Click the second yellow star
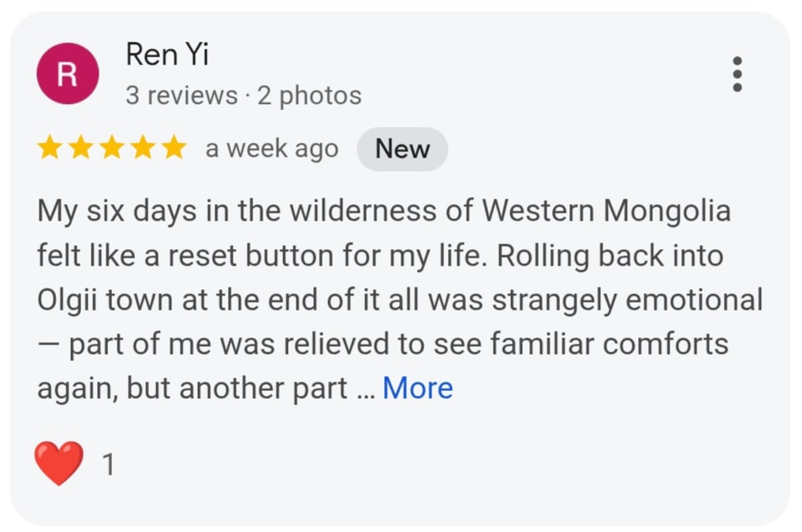The width and height of the screenshot is (802, 532). click(x=80, y=148)
